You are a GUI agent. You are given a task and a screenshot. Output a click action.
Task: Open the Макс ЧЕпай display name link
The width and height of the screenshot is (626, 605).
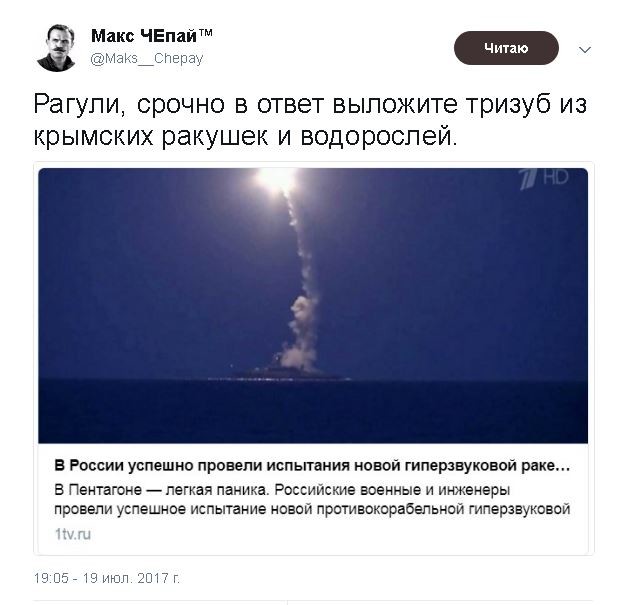point(144,36)
